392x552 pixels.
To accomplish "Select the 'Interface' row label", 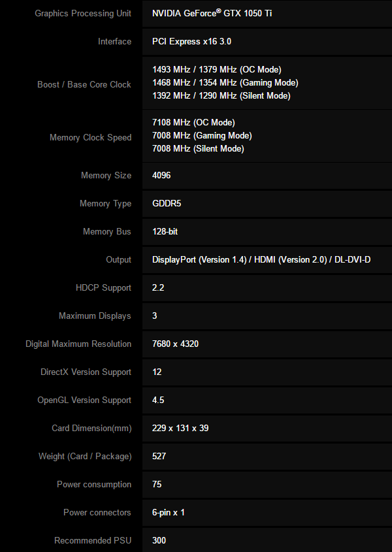I will [114, 42].
